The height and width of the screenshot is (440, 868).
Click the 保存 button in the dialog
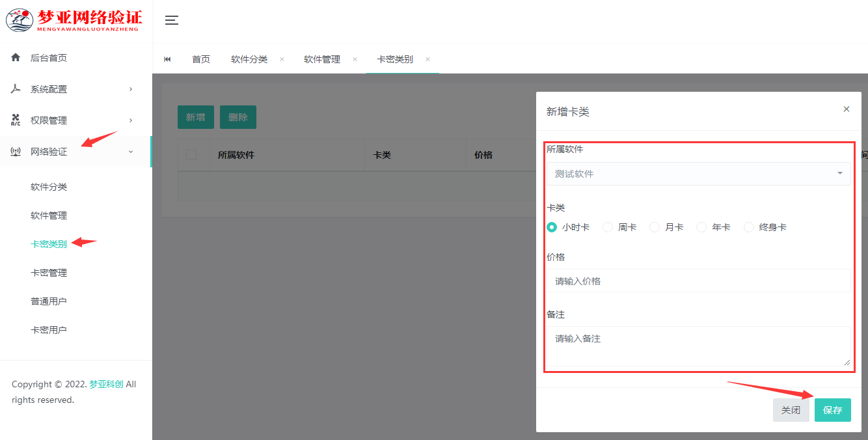pyautogui.click(x=832, y=410)
